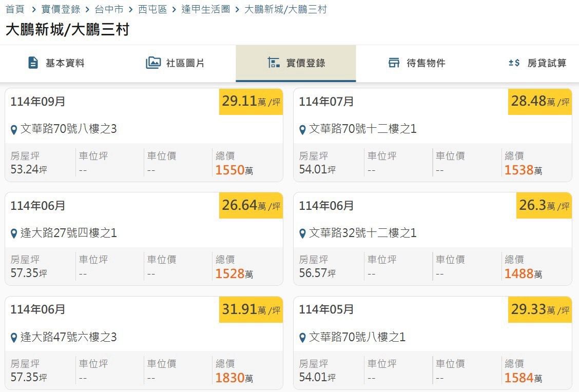Click the ±$ calculator icon for 房貸試算

(x=514, y=63)
